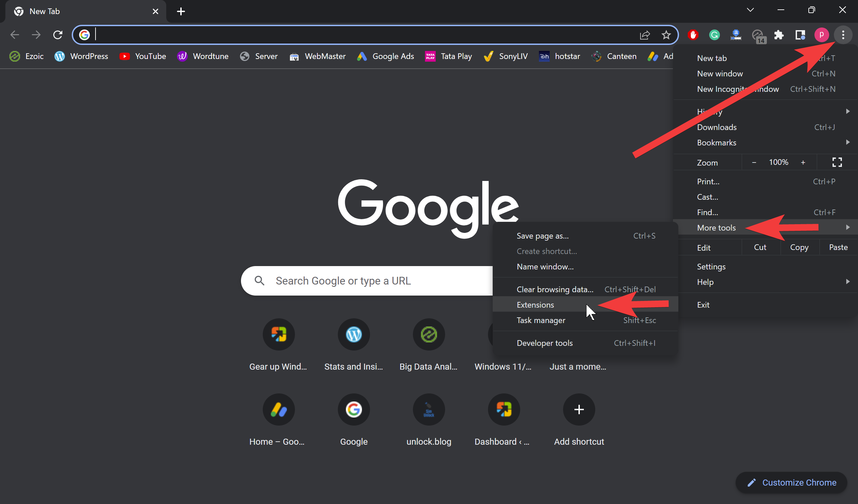Open the tab search chevron
This screenshot has height=504, width=858.
[x=750, y=10]
